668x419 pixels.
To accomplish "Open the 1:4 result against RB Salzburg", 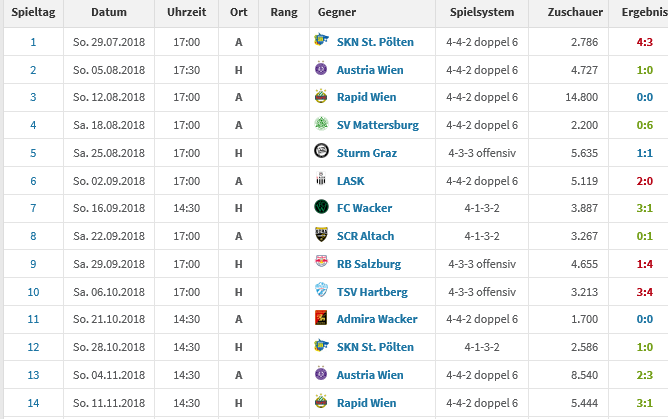I will (x=645, y=264).
